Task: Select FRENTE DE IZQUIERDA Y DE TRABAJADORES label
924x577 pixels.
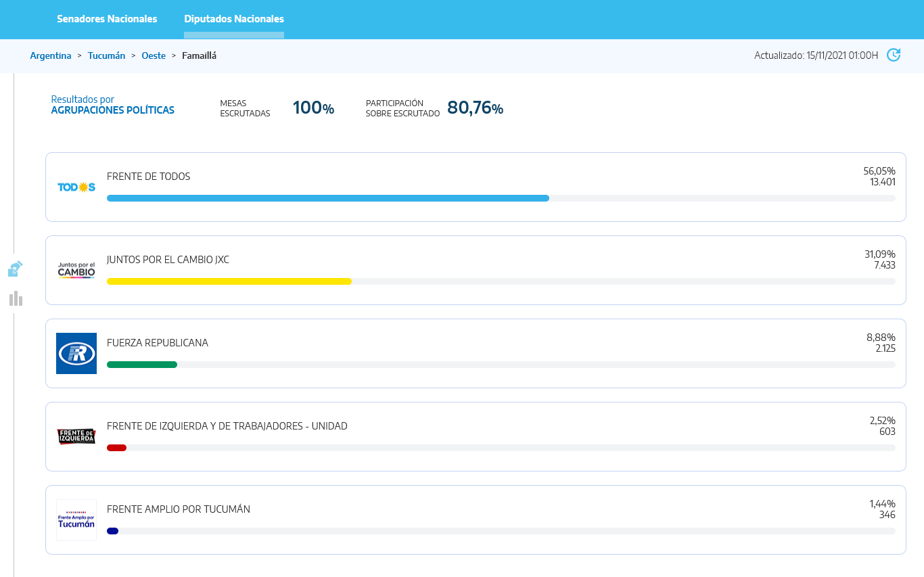Action: pos(227,426)
